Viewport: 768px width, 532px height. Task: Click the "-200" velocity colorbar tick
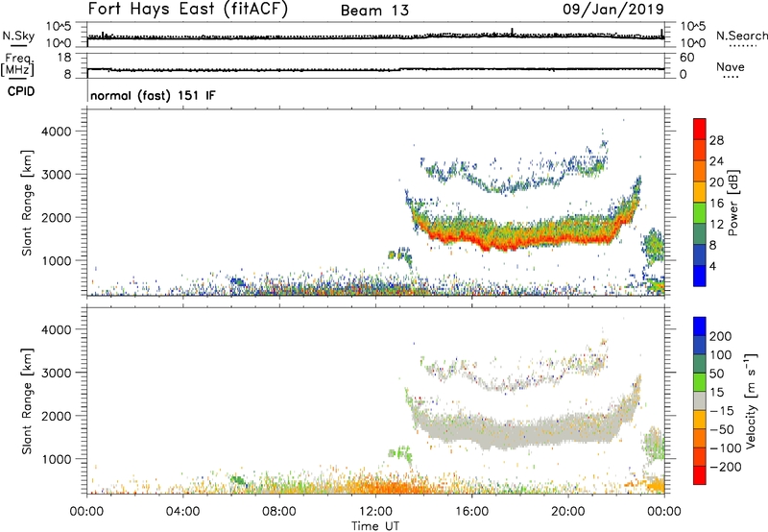click(x=726, y=467)
